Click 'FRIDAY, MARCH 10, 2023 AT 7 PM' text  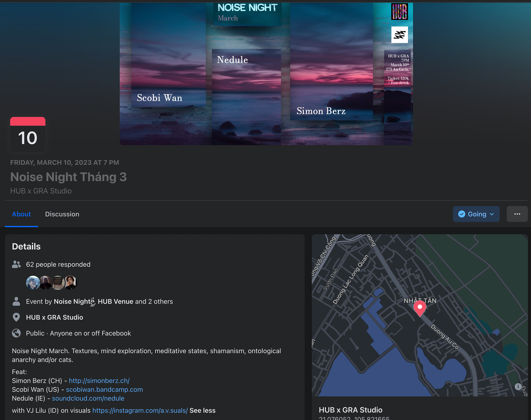[x=65, y=162]
